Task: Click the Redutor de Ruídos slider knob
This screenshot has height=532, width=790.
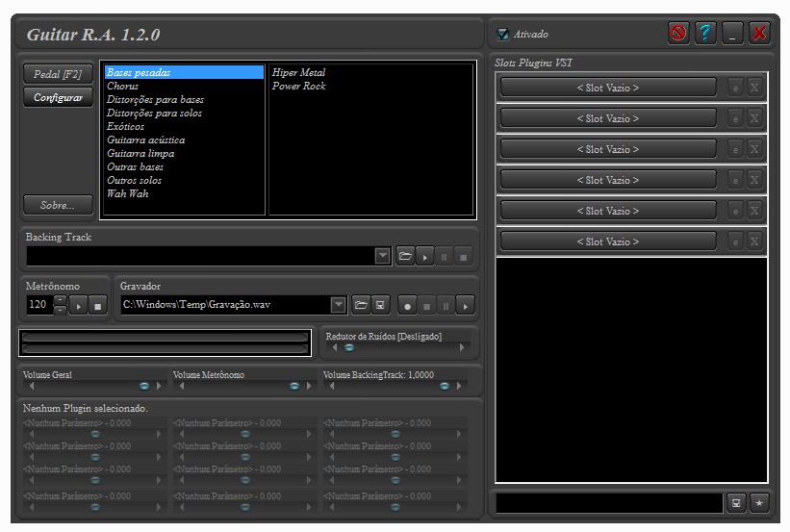Action: (x=348, y=347)
